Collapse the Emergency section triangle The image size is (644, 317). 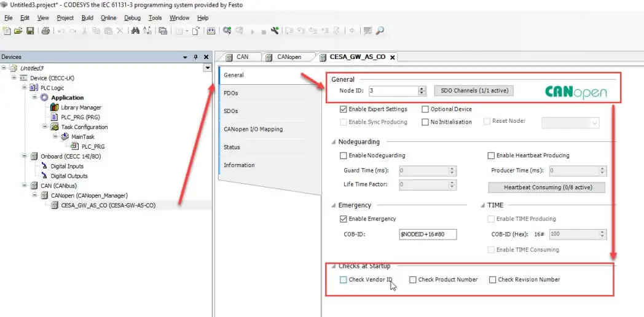point(333,205)
